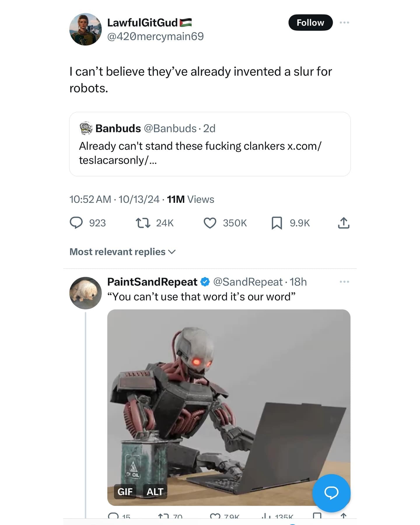Click the GIF badge on robot image
This screenshot has height=525, width=420.
pyautogui.click(x=125, y=492)
